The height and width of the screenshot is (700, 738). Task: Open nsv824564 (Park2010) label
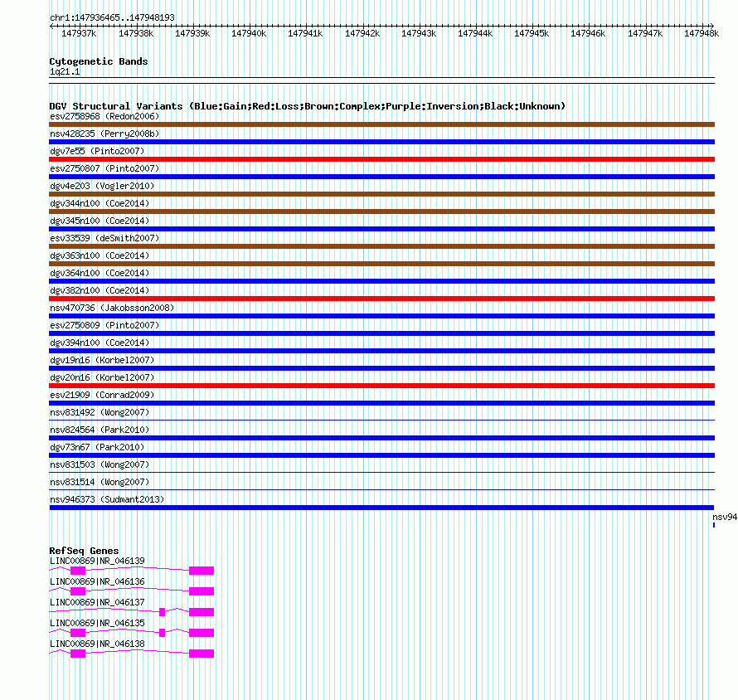[100, 430]
